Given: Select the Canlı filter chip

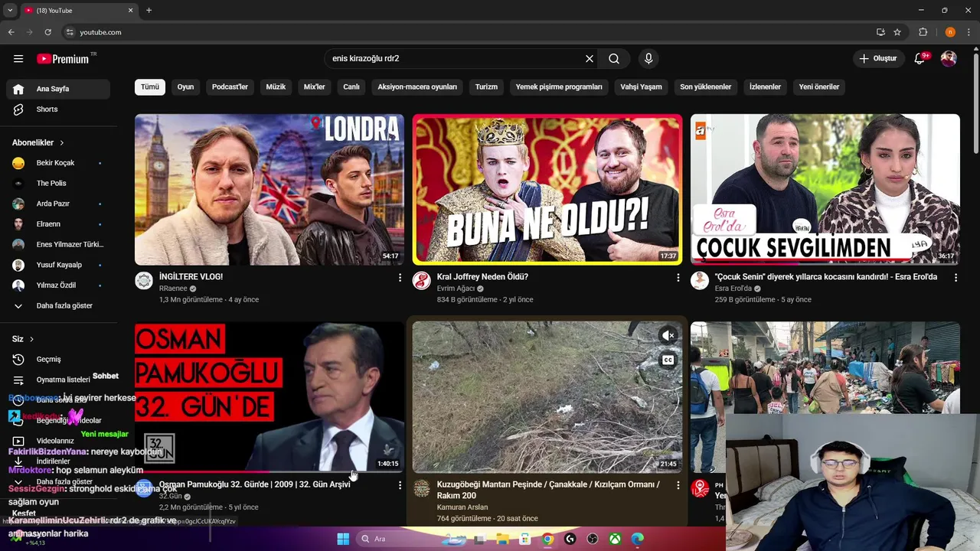Looking at the screenshot, I should coord(351,87).
